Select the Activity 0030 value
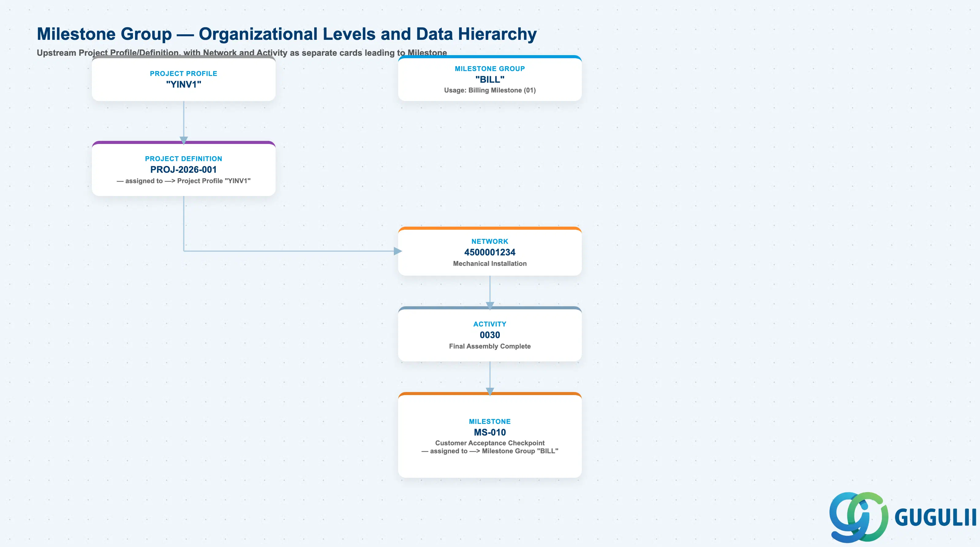Viewport: 980px width, 547px height. (490, 335)
